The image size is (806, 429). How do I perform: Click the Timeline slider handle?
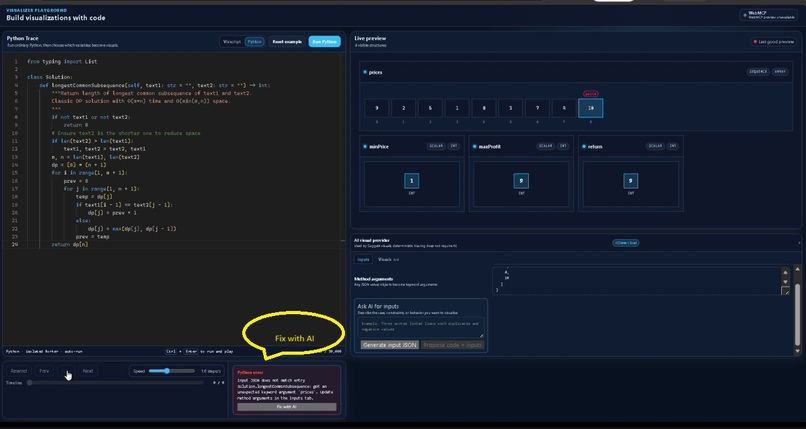pyautogui.click(x=29, y=383)
